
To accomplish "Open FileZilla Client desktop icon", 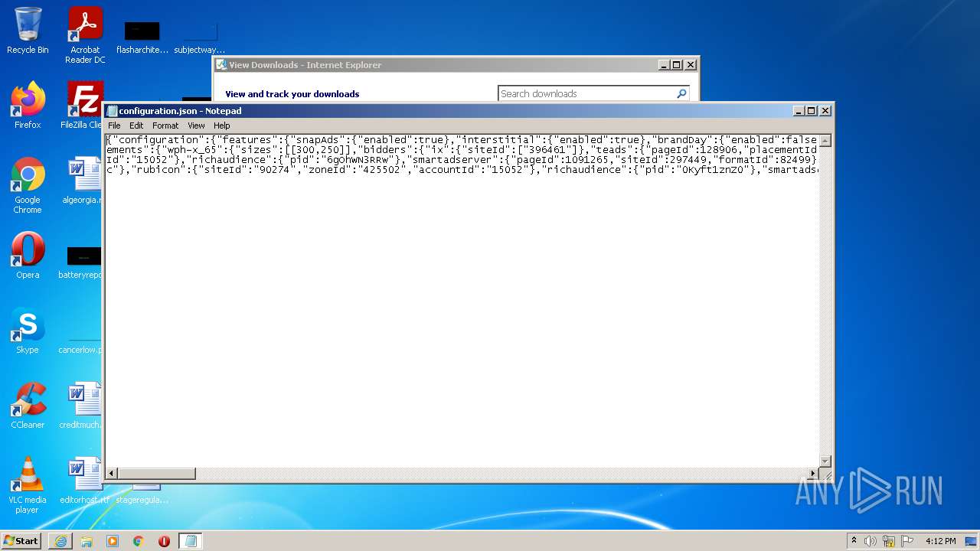I will 83,105.
